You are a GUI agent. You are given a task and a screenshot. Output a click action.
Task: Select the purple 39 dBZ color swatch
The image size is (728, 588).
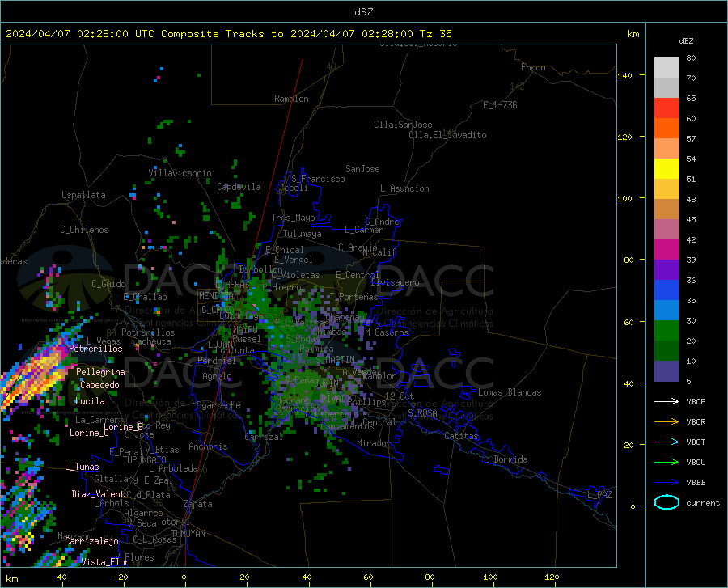[667, 269]
